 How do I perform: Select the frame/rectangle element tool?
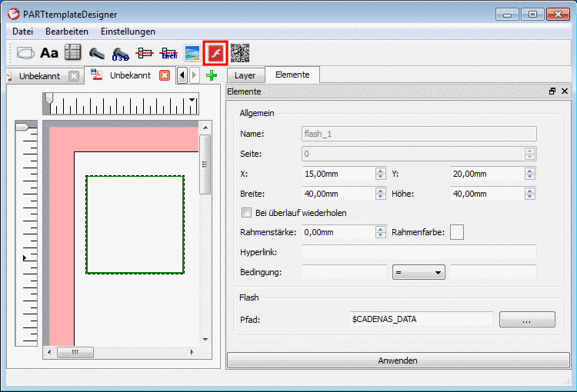point(25,53)
